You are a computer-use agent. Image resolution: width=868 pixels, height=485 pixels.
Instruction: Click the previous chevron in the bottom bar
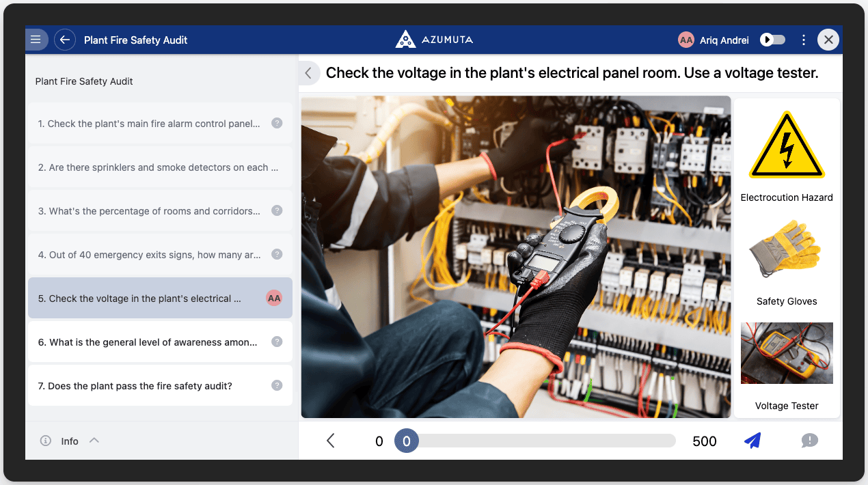click(330, 441)
